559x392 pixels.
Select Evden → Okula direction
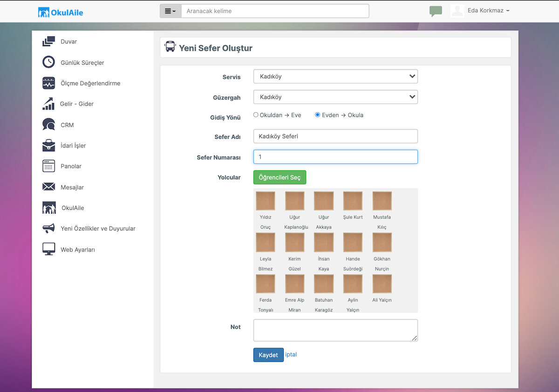point(318,115)
